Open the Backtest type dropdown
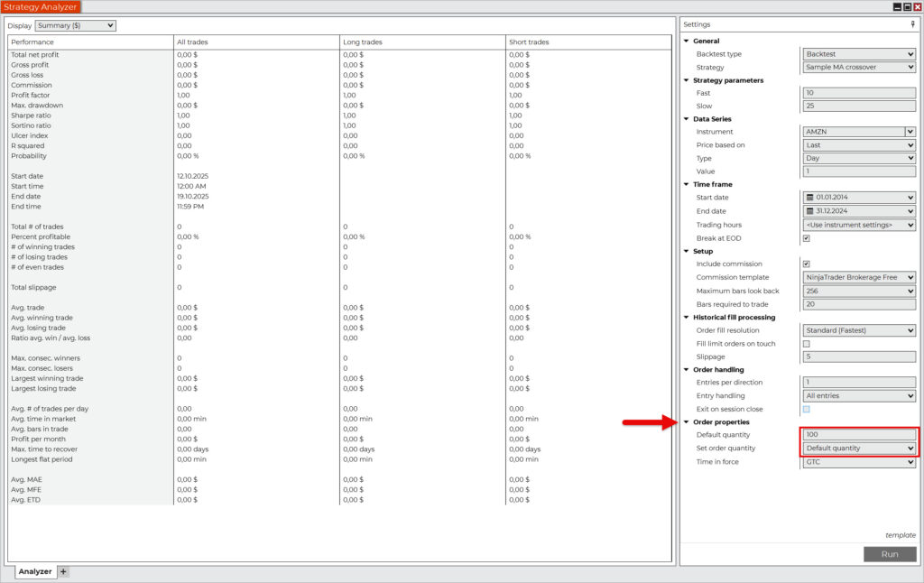Image resolution: width=924 pixels, height=583 pixels. coord(859,54)
